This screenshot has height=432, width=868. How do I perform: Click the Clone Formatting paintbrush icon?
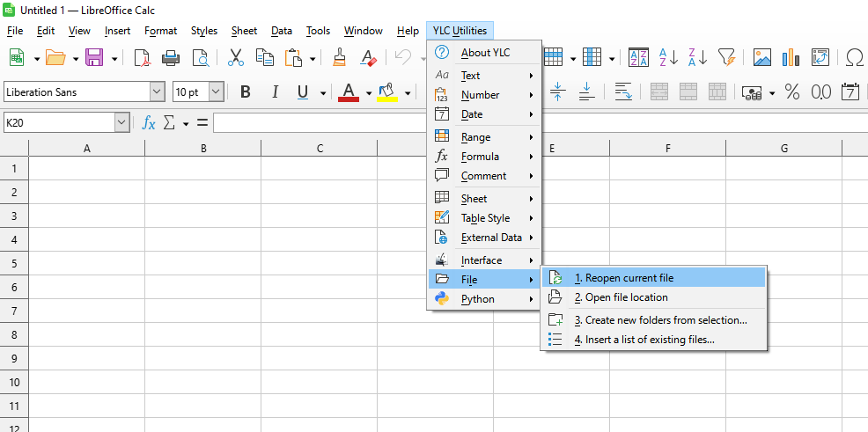tap(339, 58)
